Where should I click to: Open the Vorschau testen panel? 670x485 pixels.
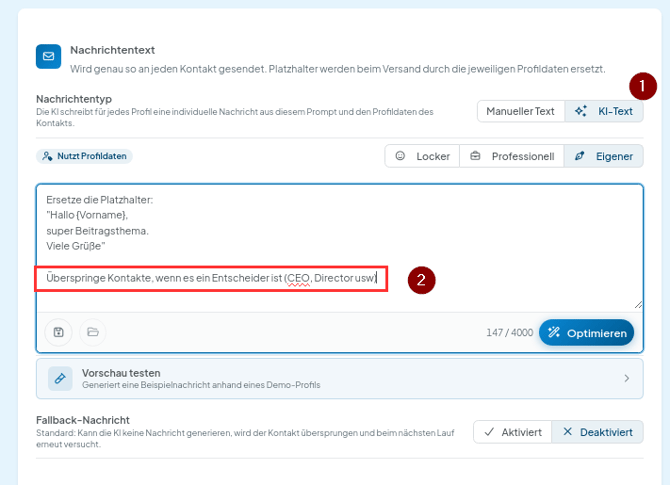pos(340,379)
